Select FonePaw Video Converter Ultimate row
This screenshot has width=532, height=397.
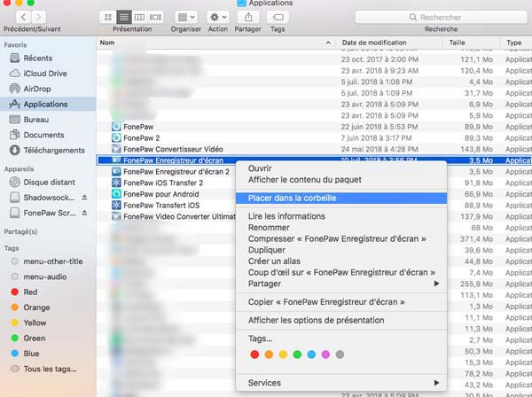[167, 216]
